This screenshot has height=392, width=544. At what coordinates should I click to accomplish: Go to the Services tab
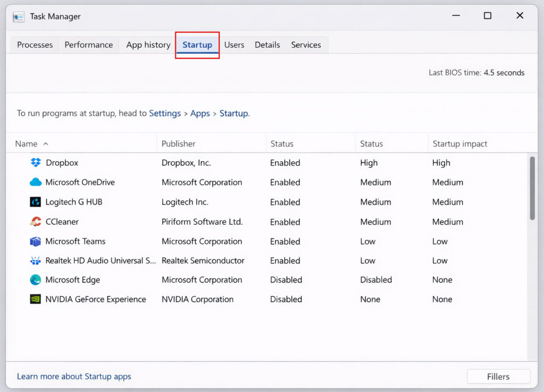[x=306, y=45]
